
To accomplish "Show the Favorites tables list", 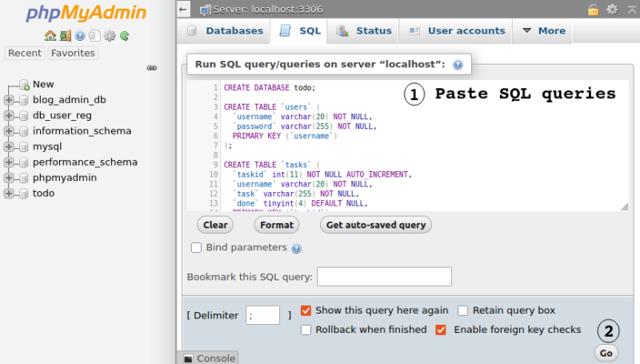I will point(73,53).
